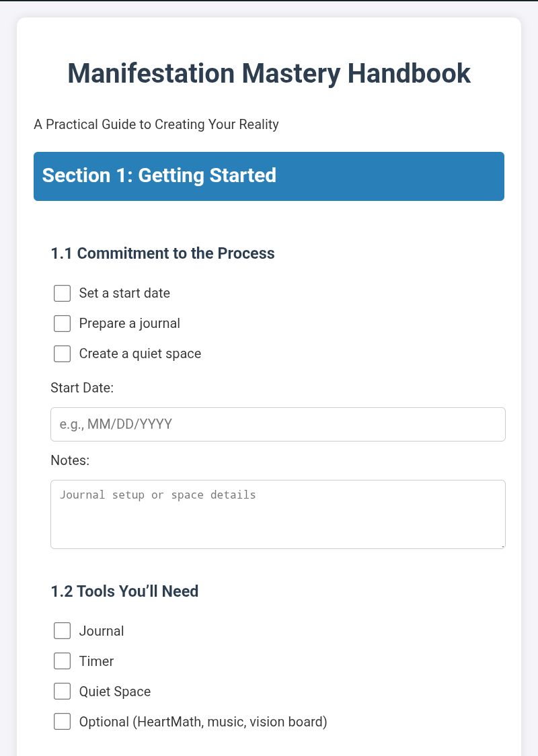Click the 'Prepare a journal' label text
The width and height of the screenshot is (538, 756).
coord(129,323)
